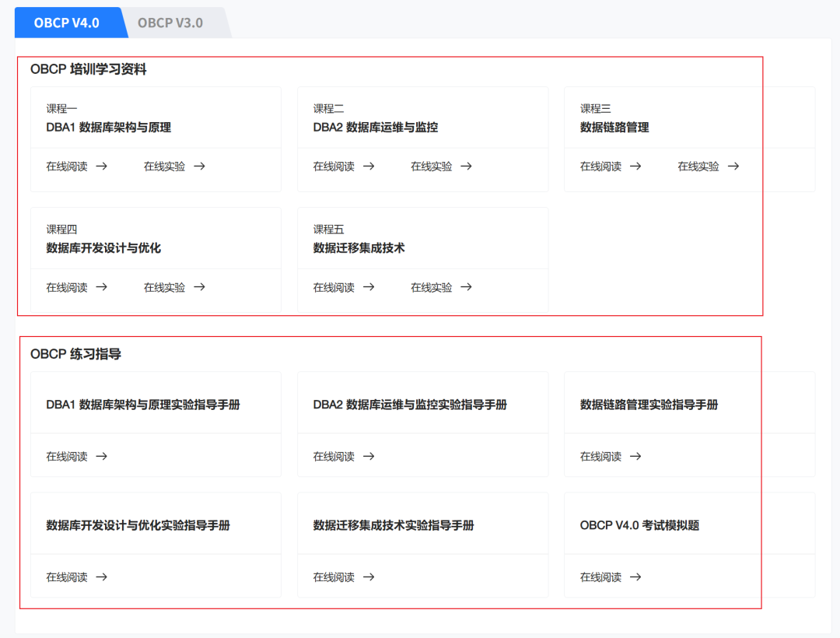The height and width of the screenshot is (638, 840).
Task: Click the 数据链路管理 course title
Action: (614, 128)
